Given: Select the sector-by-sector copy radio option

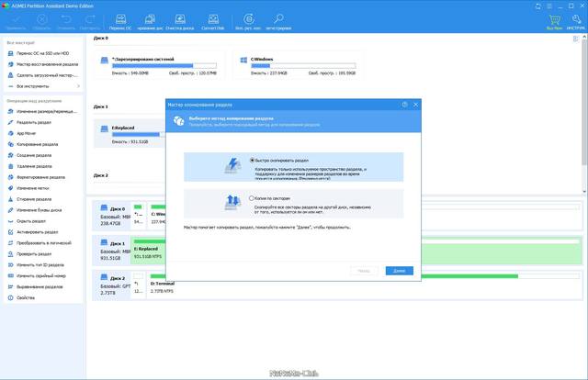Looking at the screenshot, I should 252,198.
